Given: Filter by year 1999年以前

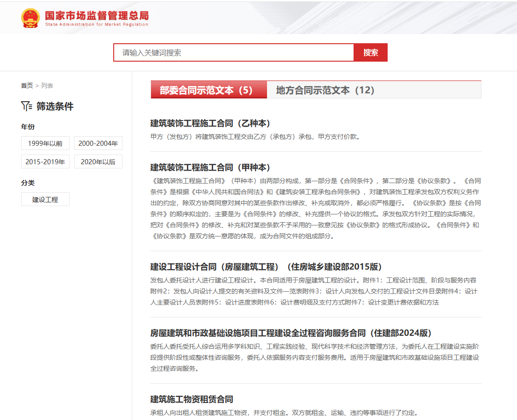Looking at the screenshot, I should (x=45, y=144).
